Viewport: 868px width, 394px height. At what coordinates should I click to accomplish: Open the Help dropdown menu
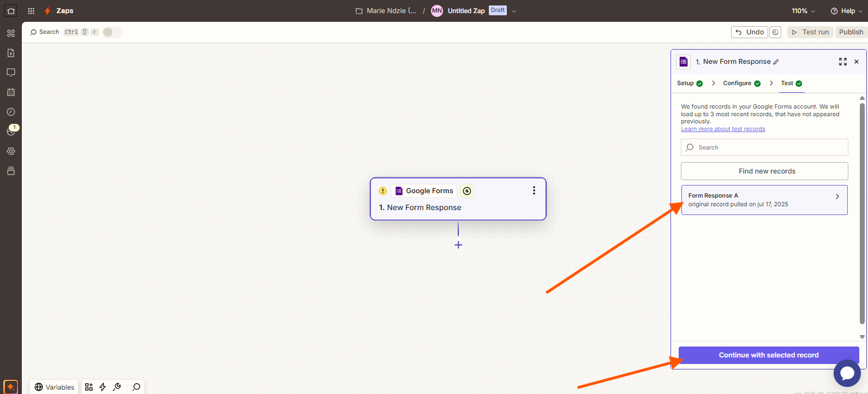pos(847,11)
